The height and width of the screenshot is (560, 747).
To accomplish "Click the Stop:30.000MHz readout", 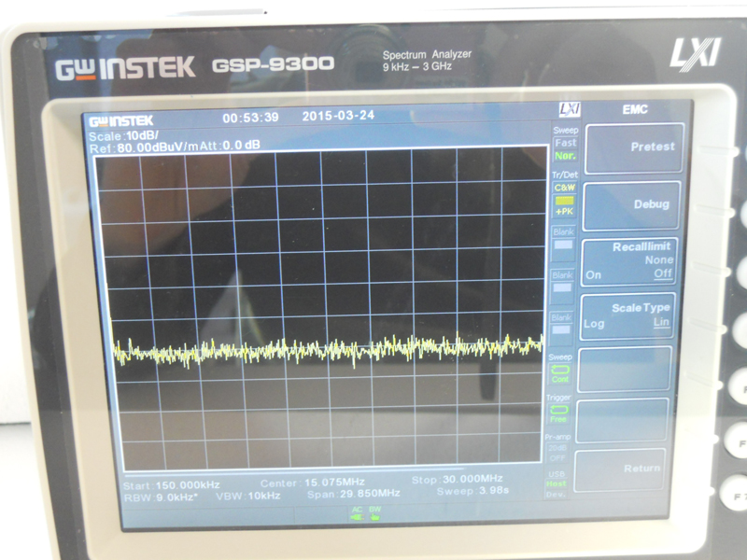I will tap(457, 479).
